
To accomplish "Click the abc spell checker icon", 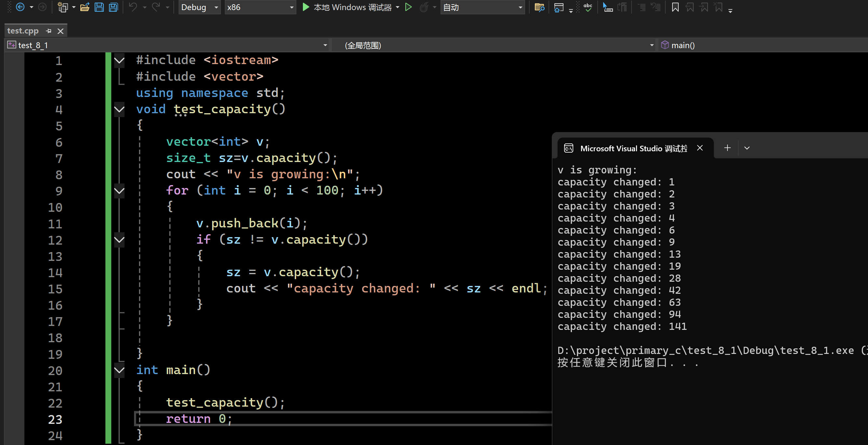I will point(588,7).
